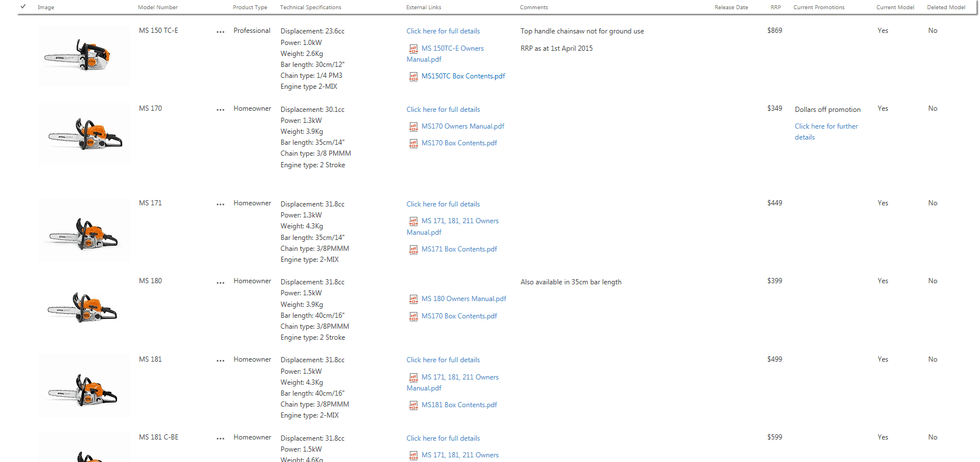The image size is (980, 462).
Task: Open the ellipsis menu for MS 150 TC-E
Action: tap(220, 32)
